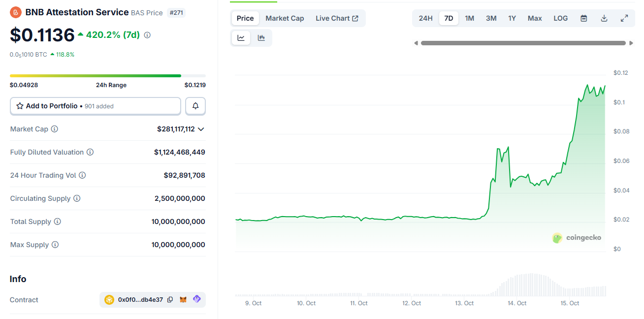Viewport: 644px width, 319px height.
Task: Select the 1M time range
Action: [469, 18]
